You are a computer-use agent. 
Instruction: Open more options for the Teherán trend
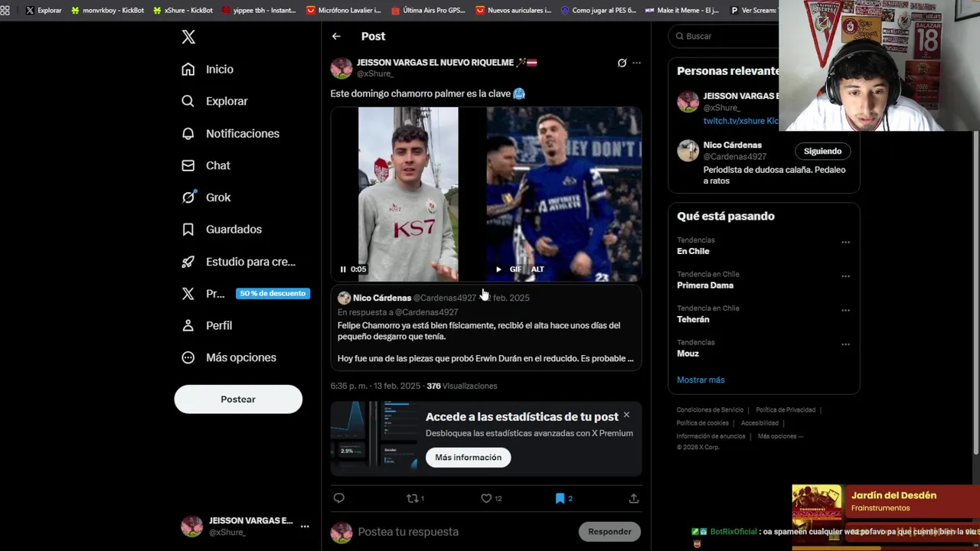[845, 311]
